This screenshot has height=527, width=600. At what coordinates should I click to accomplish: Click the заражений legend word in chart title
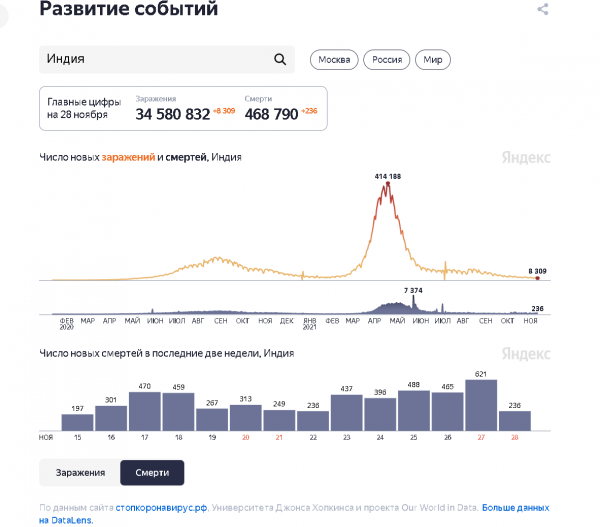pyautogui.click(x=128, y=157)
